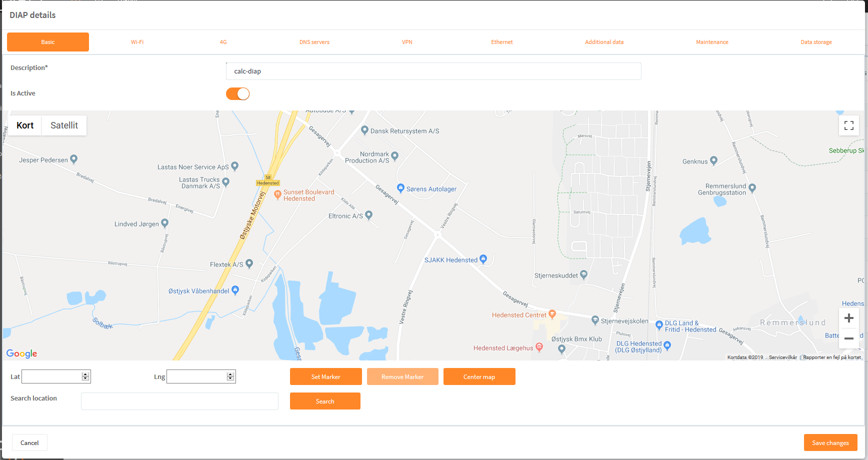Open the Additional data tab
This screenshot has width=868, height=460.
point(604,42)
